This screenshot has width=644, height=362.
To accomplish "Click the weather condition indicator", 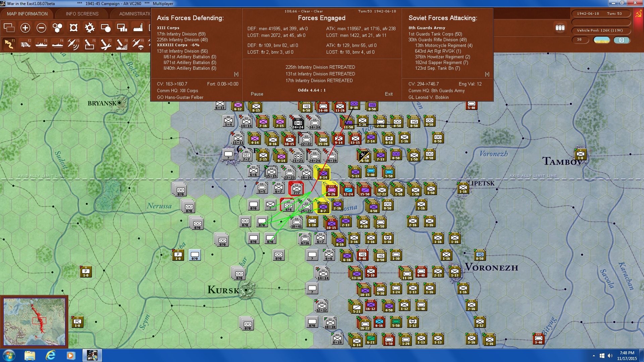I will (602, 40).
